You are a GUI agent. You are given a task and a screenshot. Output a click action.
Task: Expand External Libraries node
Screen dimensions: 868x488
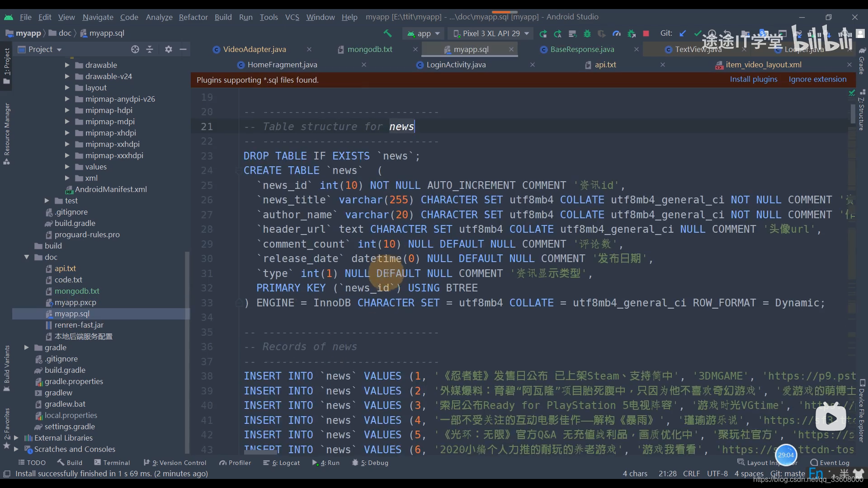click(16, 438)
